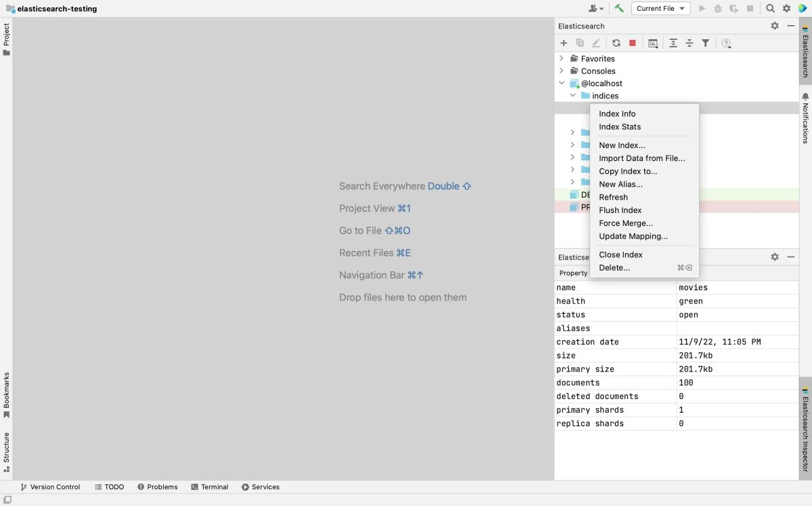
Task: Open the Problems tab
Action: point(158,487)
